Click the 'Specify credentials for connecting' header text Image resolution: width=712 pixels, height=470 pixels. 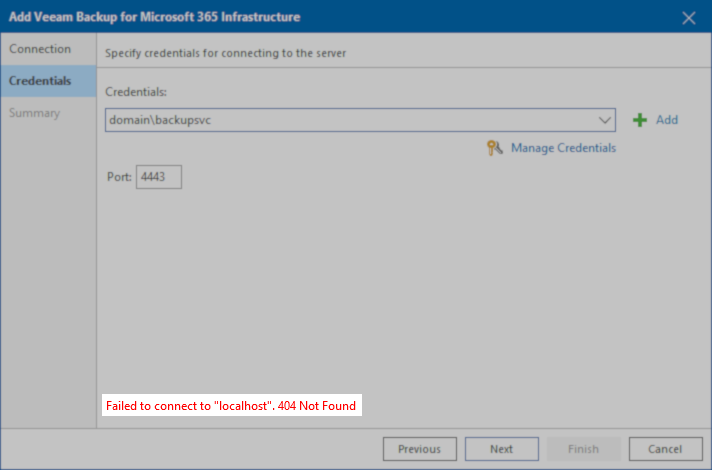point(225,53)
